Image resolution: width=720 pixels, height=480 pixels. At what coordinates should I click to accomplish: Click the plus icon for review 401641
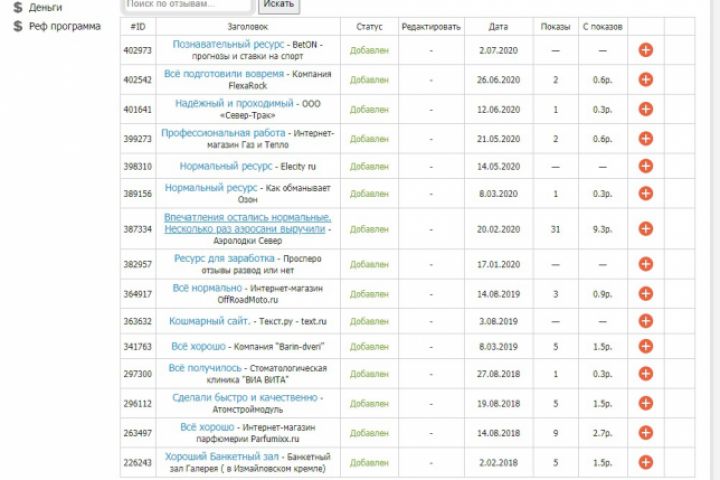646,109
